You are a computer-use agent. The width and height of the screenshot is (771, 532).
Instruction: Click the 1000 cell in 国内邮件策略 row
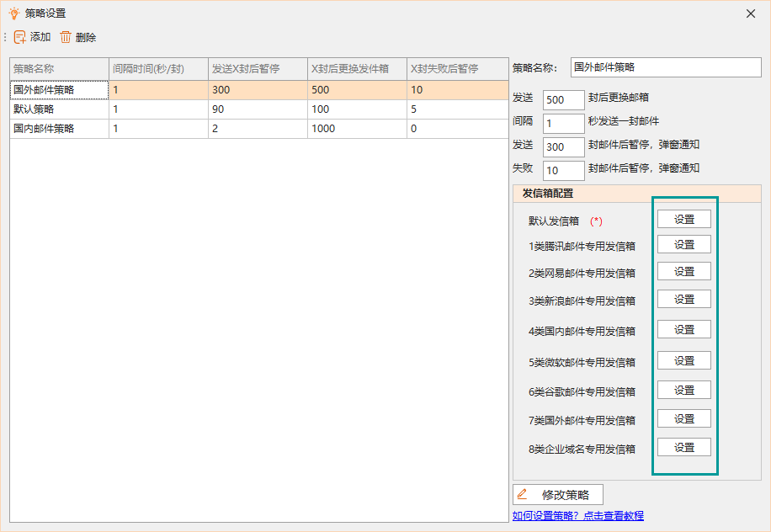(357, 129)
